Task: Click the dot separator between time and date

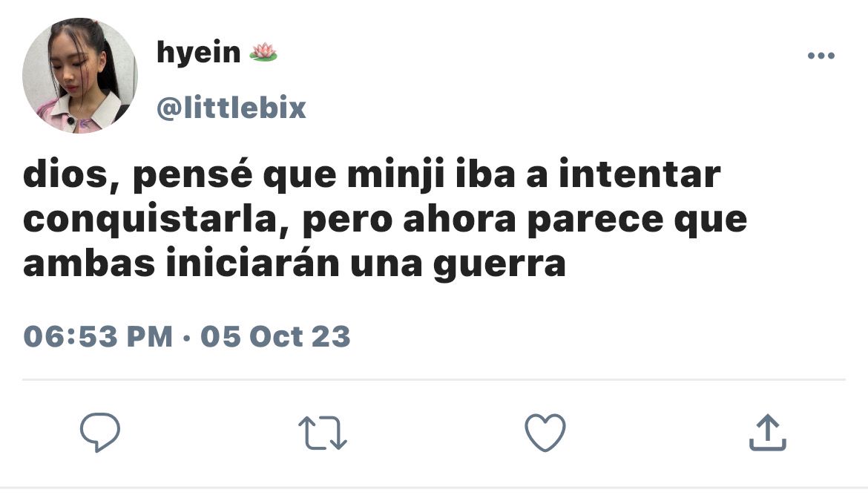Action: pyautogui.click(x=186, y=337)
